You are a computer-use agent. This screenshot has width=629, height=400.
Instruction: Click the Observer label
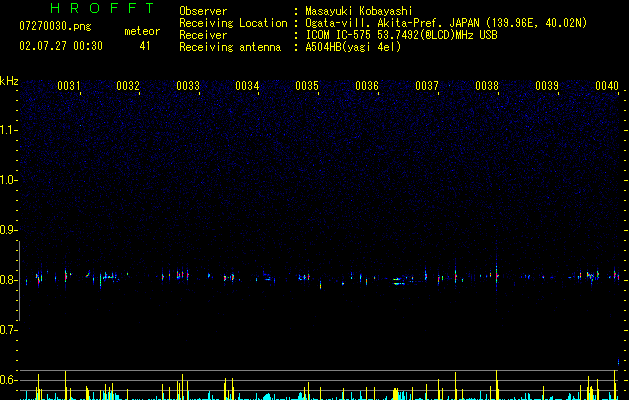pyautogui.click(x=203, y=11)
